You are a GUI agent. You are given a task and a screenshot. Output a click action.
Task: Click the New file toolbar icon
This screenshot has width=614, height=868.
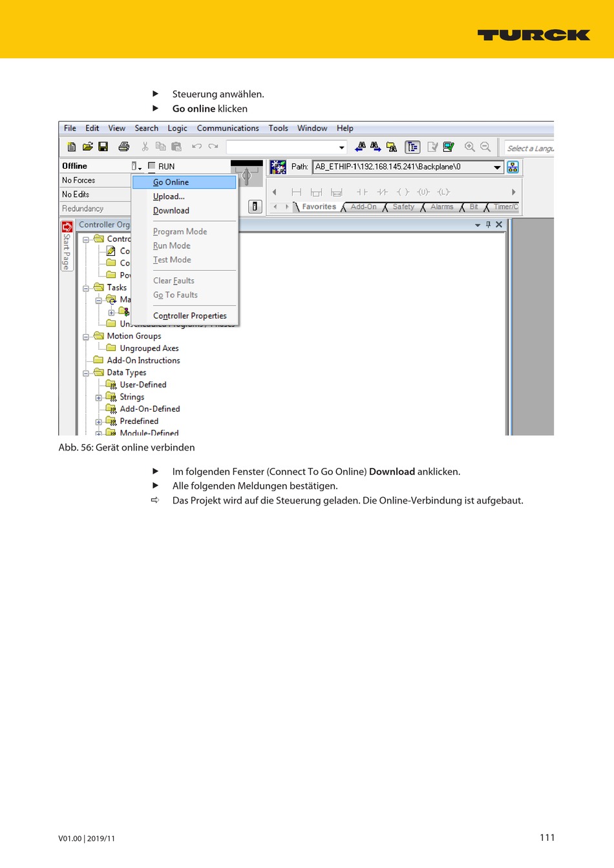click(x=72, y=147)
